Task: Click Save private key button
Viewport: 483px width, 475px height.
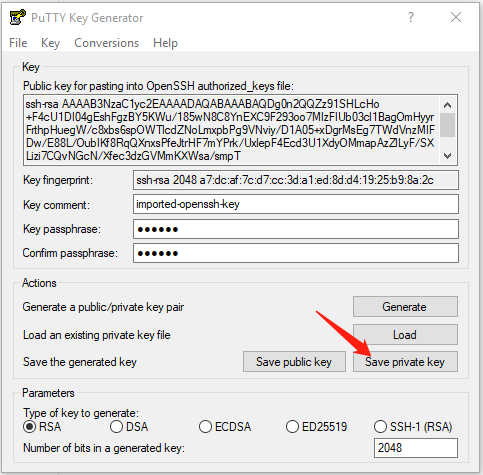Action: coord(405,362)
